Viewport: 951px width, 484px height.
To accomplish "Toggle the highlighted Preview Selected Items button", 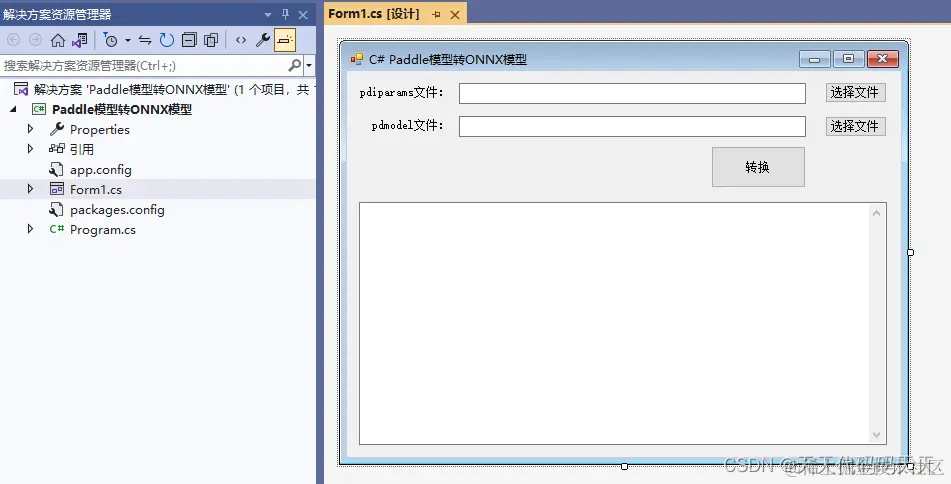I will (x=285, y=40).
